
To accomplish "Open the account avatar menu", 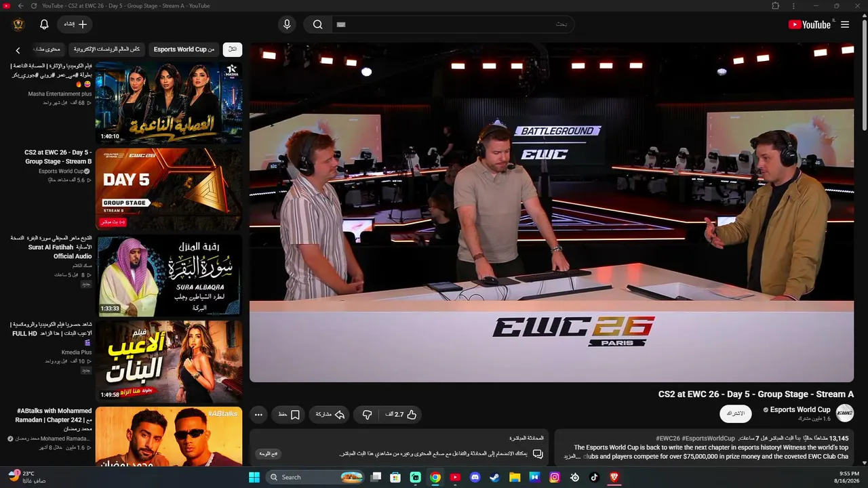I will (18, 24).
